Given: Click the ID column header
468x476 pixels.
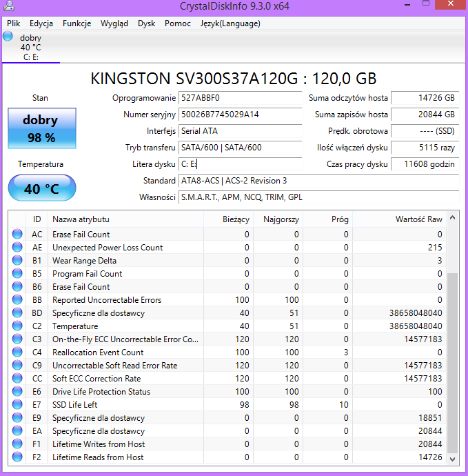Looking at the screenshot, I should pyautogui.click(x=37, y=219).
